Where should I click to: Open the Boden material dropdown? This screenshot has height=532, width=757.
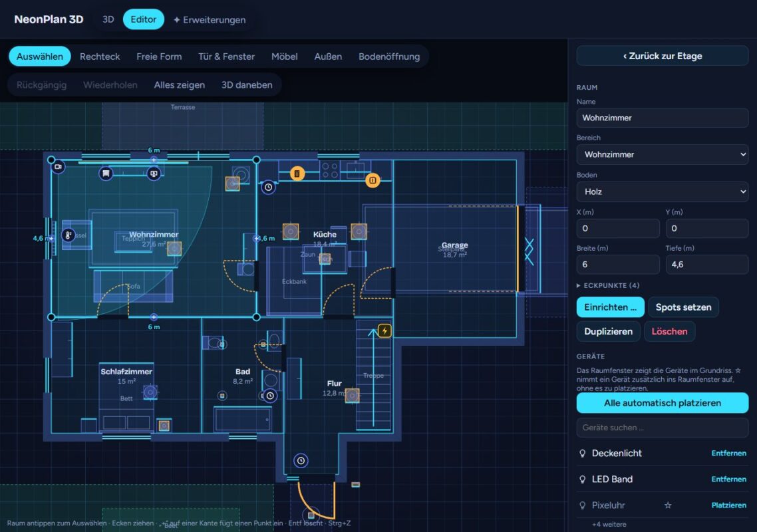pos(663,192)
